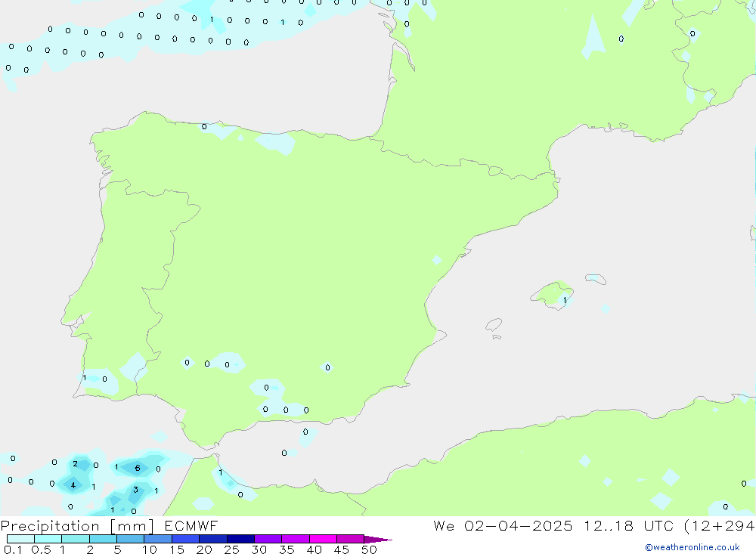
Task: Click the precipitation value '6' on the map
Action: [138, 468]
